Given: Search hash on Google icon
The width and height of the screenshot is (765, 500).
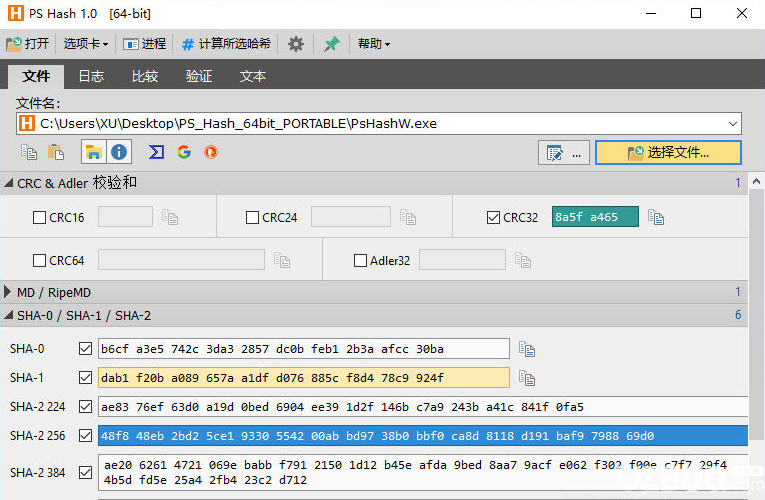Looking at the screenshot, I should [x=184, y=152].
